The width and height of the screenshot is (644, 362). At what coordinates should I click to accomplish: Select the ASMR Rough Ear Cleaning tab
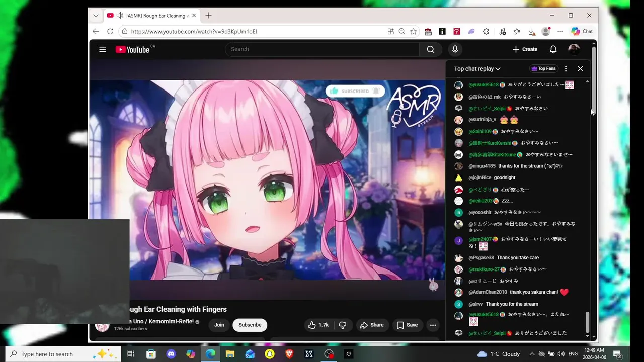(x=151, y=16)
